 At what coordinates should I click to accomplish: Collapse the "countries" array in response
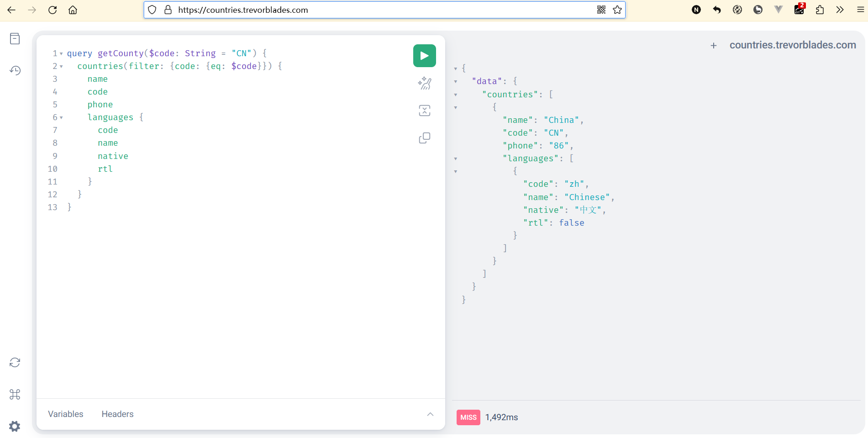(x=456, y=95)
